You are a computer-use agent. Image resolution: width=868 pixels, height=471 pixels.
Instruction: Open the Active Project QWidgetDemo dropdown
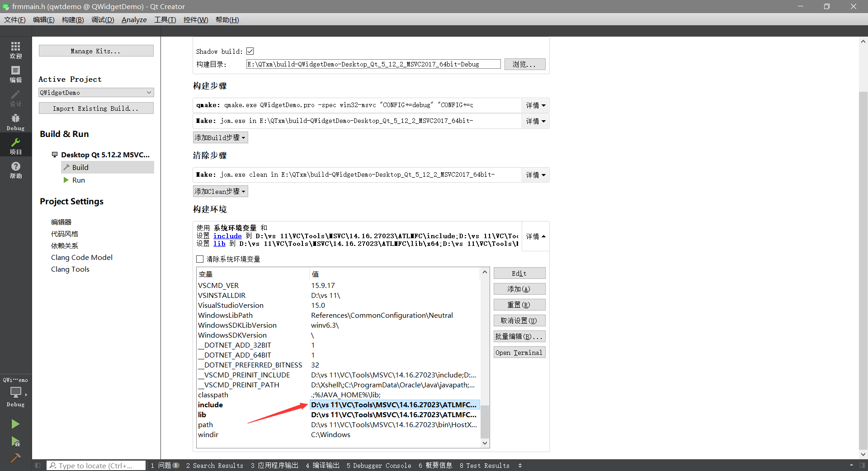pos(96,92)
